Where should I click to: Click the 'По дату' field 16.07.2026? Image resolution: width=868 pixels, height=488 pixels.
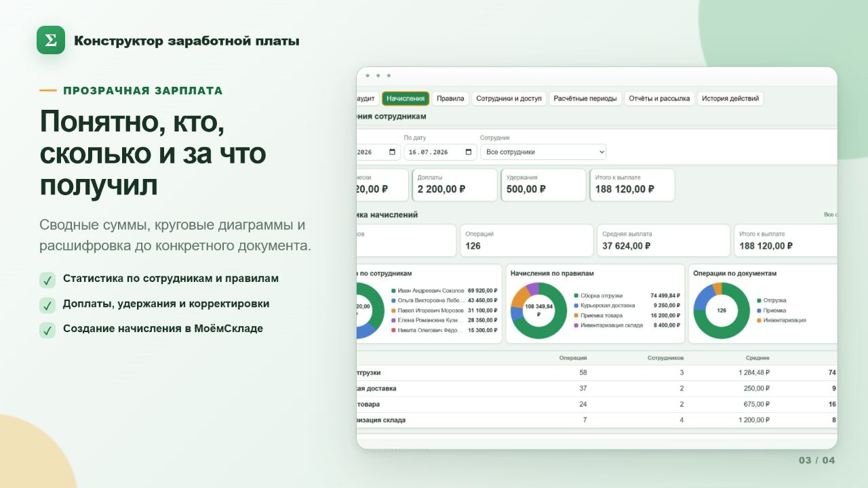[440, 152]
